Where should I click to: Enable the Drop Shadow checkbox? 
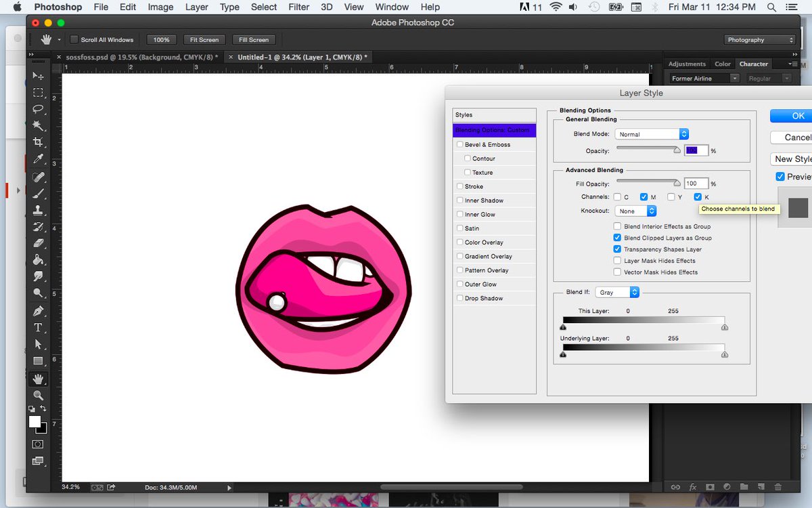click(460, 298)
